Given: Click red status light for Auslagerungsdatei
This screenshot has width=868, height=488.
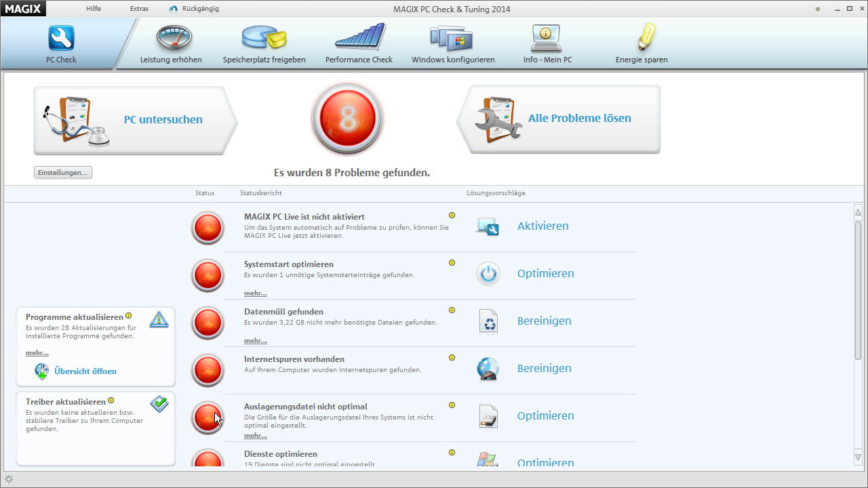Looking at the screenshot, I should (x=208, y=418).
